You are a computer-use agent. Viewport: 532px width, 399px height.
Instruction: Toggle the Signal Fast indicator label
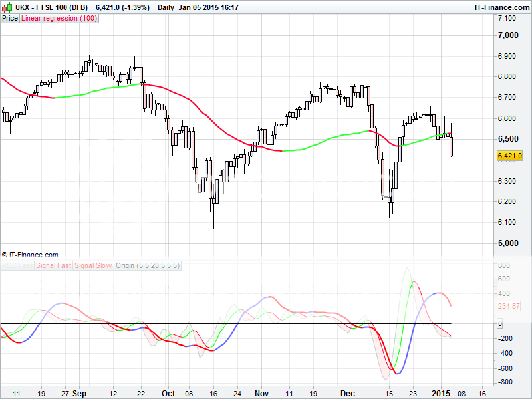54,266
